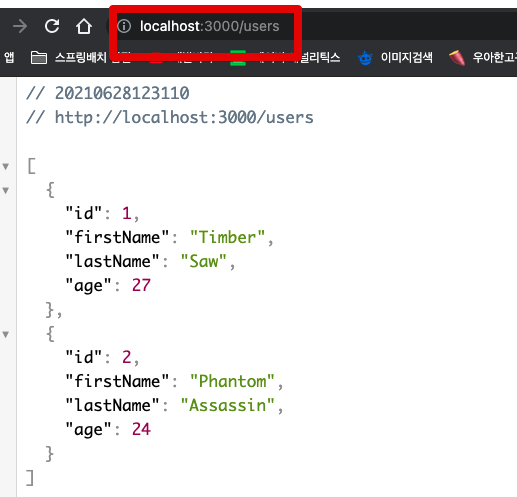
Task: Select the value "Saw"
Action: tap(204, 261)
